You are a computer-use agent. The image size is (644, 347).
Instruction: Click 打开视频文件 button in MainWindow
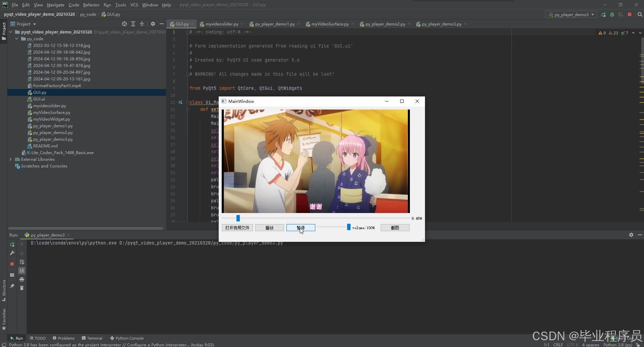(x=237, y=228)
